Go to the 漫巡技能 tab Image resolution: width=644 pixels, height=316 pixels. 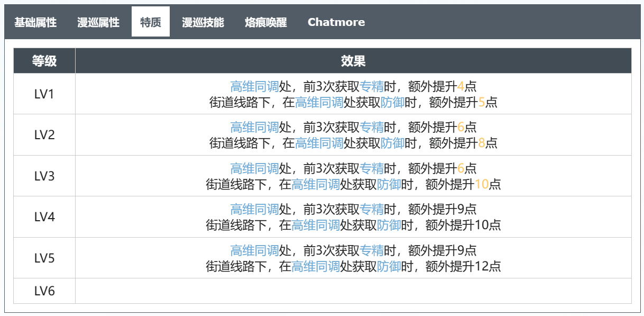click(203, 22)
